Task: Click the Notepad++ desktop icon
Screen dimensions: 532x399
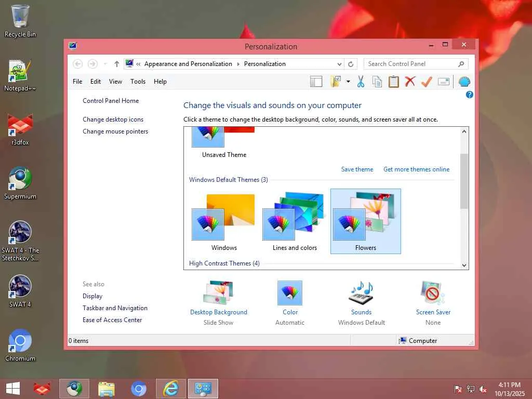Action: pyautogui.click(x=20, y=75)
